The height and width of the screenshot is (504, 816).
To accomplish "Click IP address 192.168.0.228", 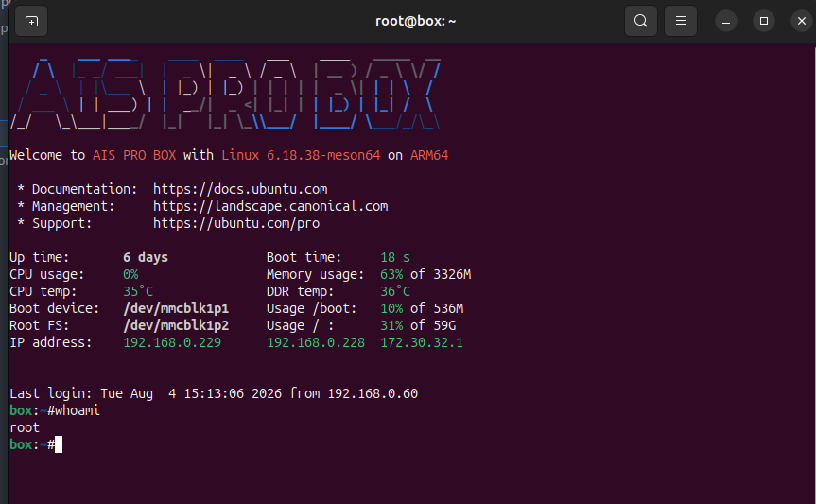I will tap(316, 342).
